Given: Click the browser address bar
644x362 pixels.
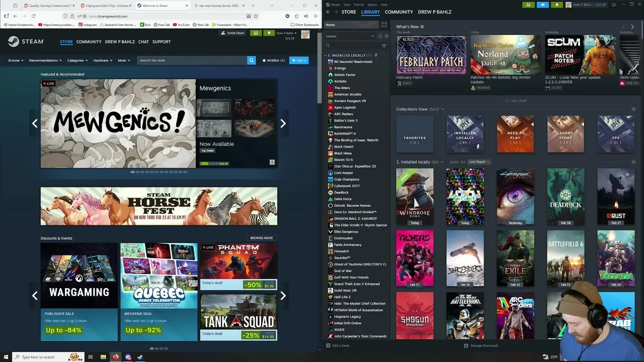Looking at the screenshot, I should (x=161, y=16).
